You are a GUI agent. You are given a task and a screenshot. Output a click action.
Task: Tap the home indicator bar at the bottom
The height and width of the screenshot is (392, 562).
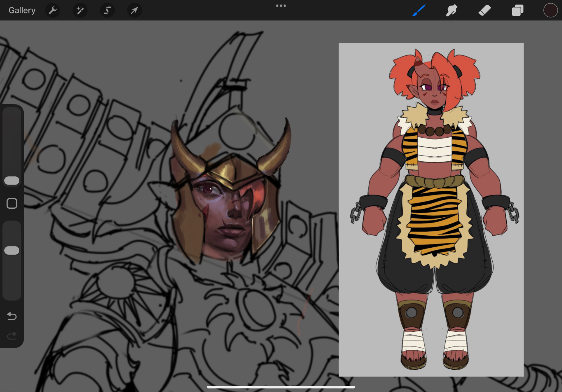coord(281,387)
